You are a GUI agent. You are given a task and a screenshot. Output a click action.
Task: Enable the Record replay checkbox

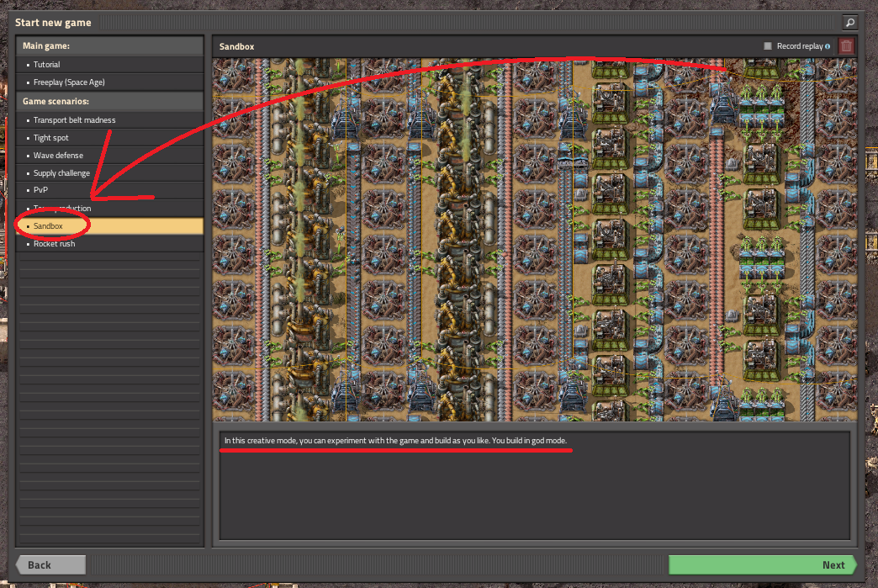point(768,46)
